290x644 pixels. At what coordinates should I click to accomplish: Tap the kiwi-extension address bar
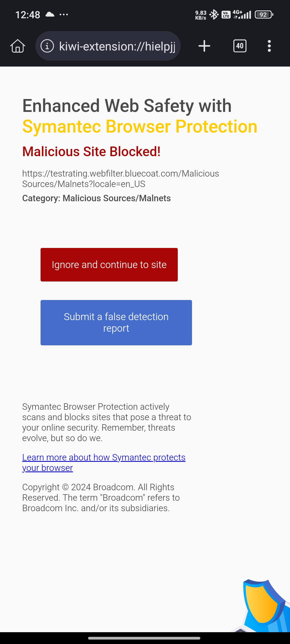click(108, 46)
